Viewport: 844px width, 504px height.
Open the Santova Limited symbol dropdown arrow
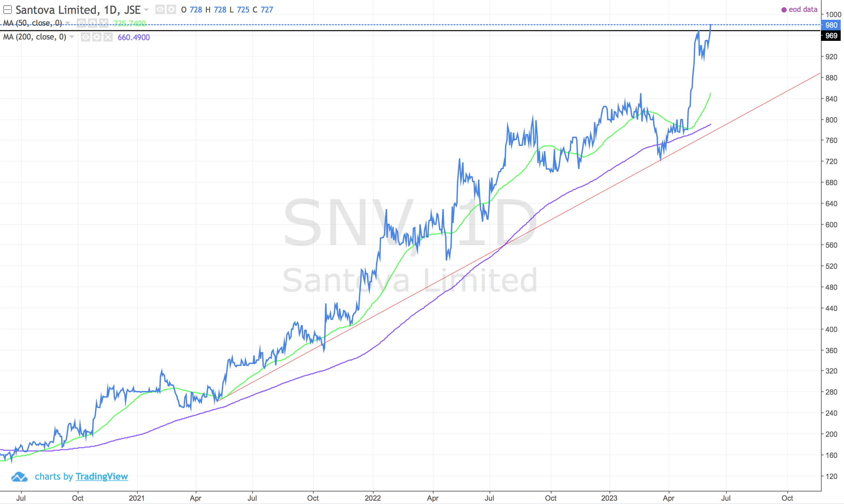[146, 10]
